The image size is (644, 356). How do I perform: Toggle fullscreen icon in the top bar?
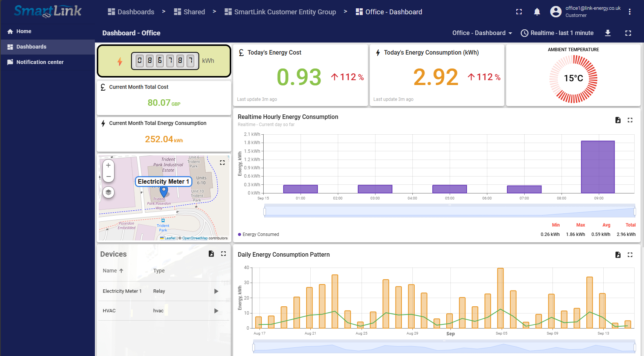point(519,12)
